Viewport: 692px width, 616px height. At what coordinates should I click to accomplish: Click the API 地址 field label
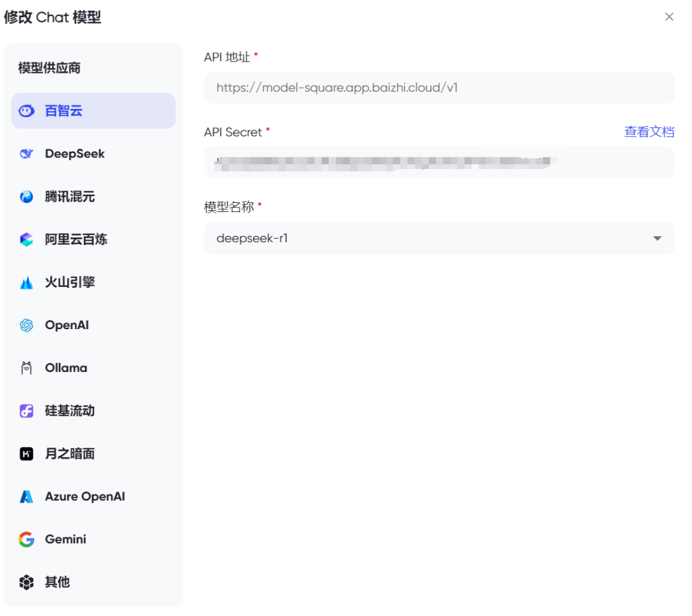pyautogui.click(x=227, y=58)
